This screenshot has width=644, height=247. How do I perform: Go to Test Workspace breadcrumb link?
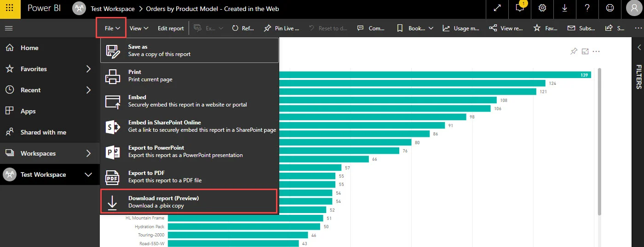(x=113, y=9)
